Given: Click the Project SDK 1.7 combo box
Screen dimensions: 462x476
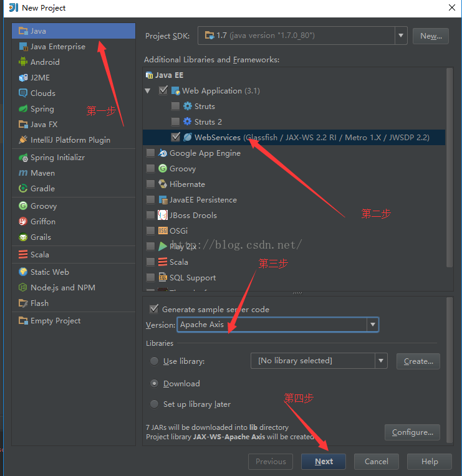Looking at the screenshot, I should coord(302,36).
